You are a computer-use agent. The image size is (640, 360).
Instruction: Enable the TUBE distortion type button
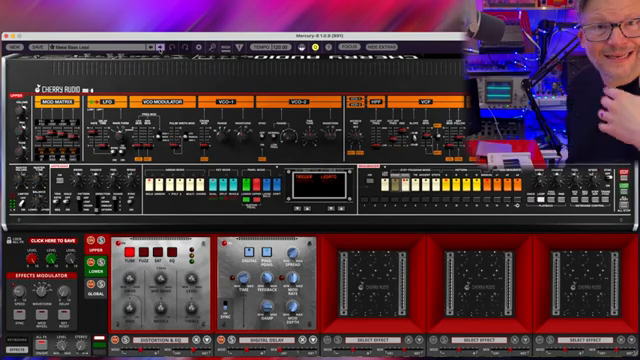tap(130, 252)
